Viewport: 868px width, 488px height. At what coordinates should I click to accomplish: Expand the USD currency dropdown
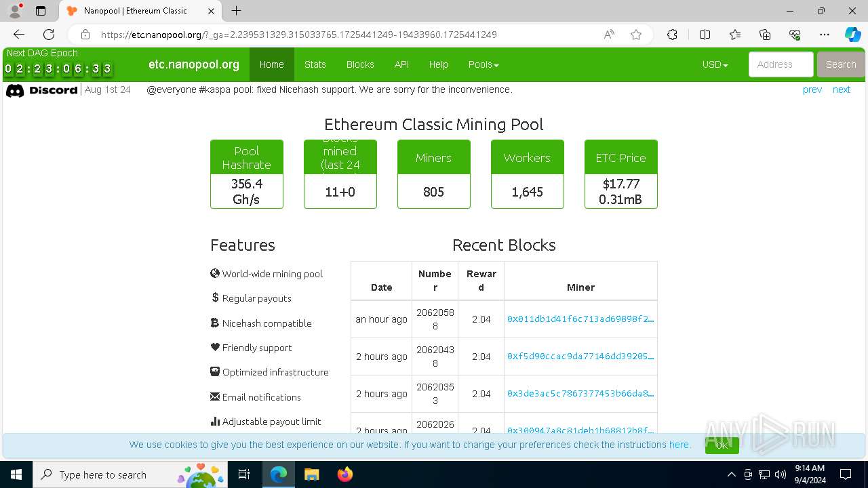coord(715,64)
